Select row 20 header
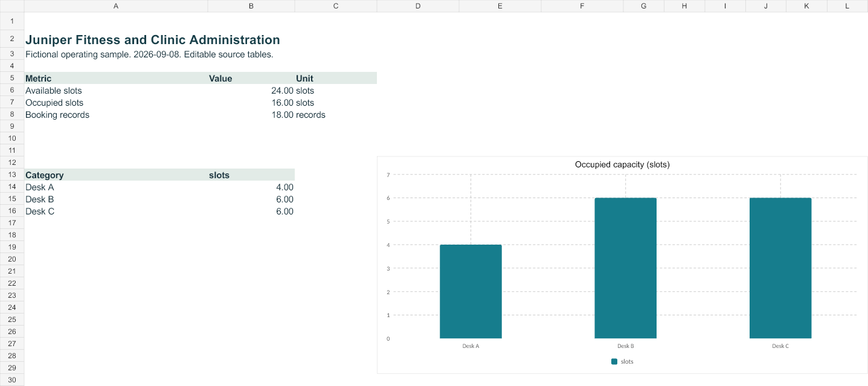 click(12, 259)
